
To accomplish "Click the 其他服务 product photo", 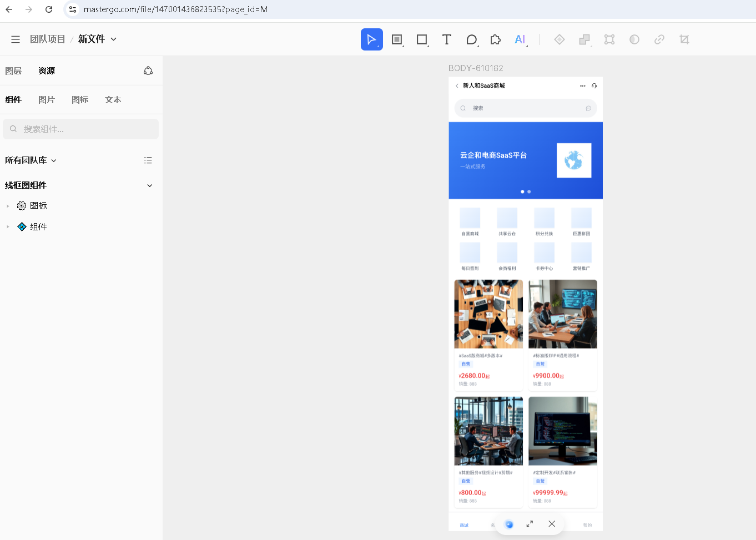I will click(x=488, y=431).
